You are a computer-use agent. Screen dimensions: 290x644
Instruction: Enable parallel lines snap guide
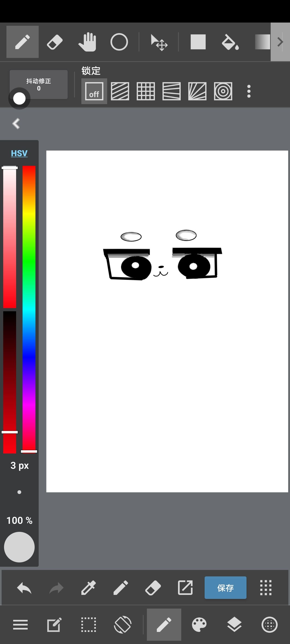(x=120, y=91)
